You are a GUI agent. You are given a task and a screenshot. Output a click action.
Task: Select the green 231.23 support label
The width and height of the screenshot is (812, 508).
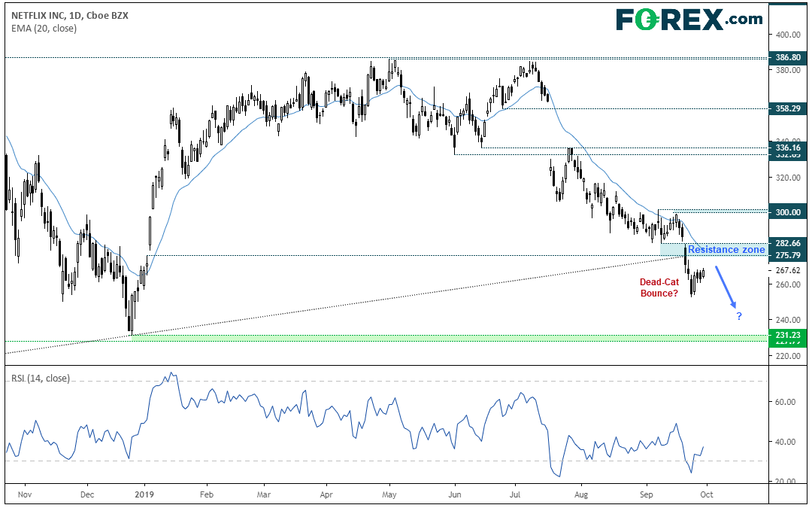point(788,335)
